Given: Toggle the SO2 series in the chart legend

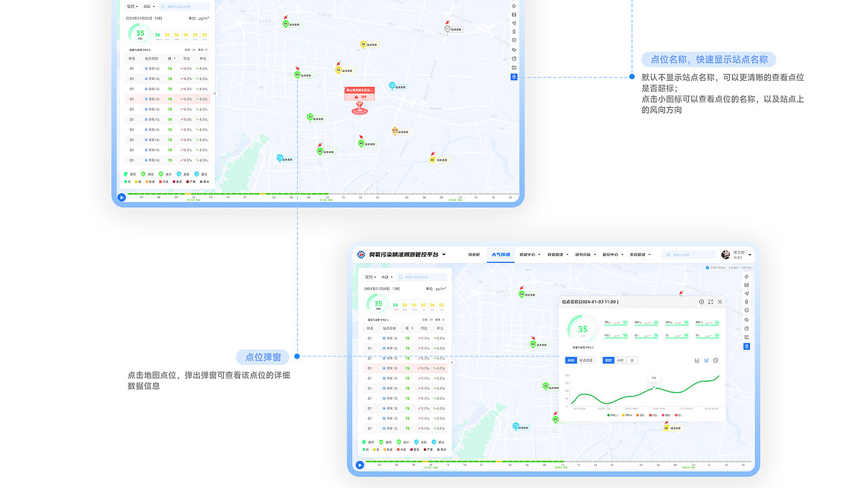Looking at the screenshot, I should click(x=639, y=415).
